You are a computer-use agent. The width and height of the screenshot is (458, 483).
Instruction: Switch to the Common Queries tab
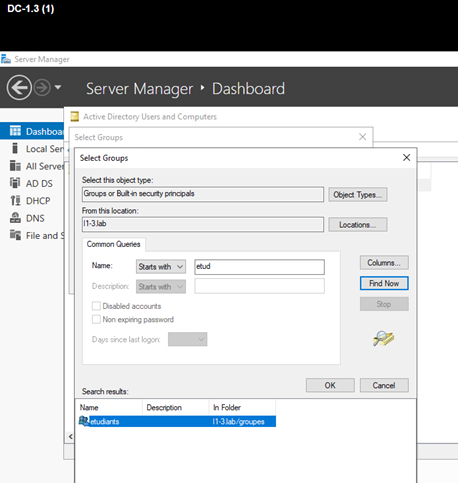pyautogui.click(x=113, y=244)
